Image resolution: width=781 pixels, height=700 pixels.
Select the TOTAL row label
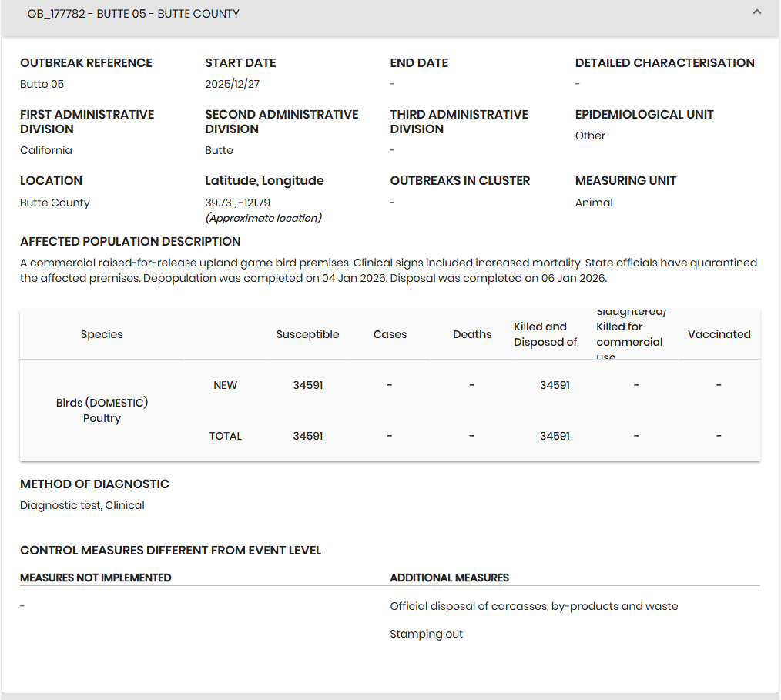[225, 436]
